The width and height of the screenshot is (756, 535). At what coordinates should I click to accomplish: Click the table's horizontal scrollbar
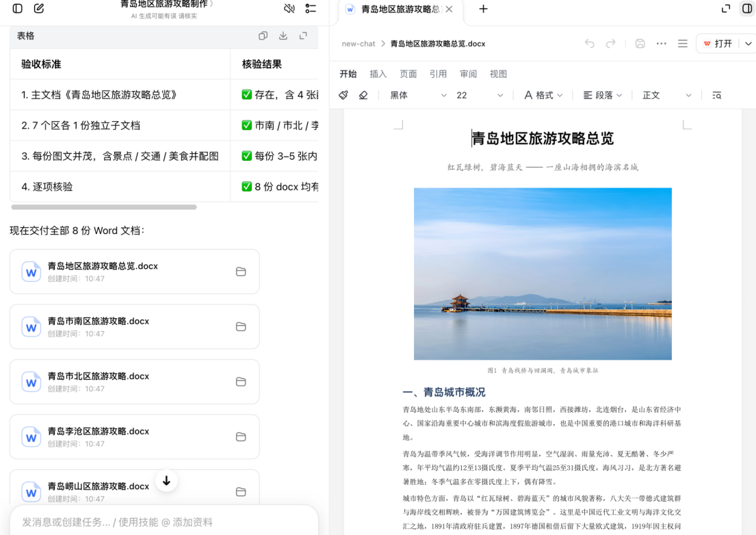pyautogui.click(x=104, y=207)
